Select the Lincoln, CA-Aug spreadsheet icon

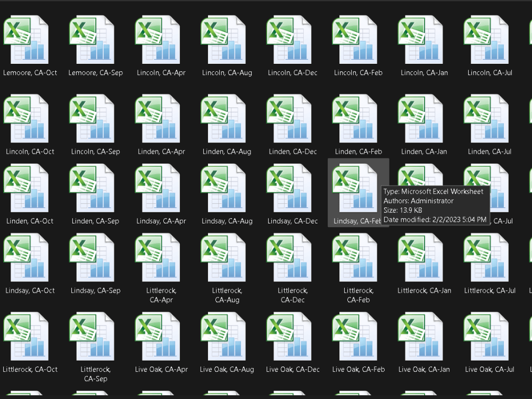click(x=223, y=40)
